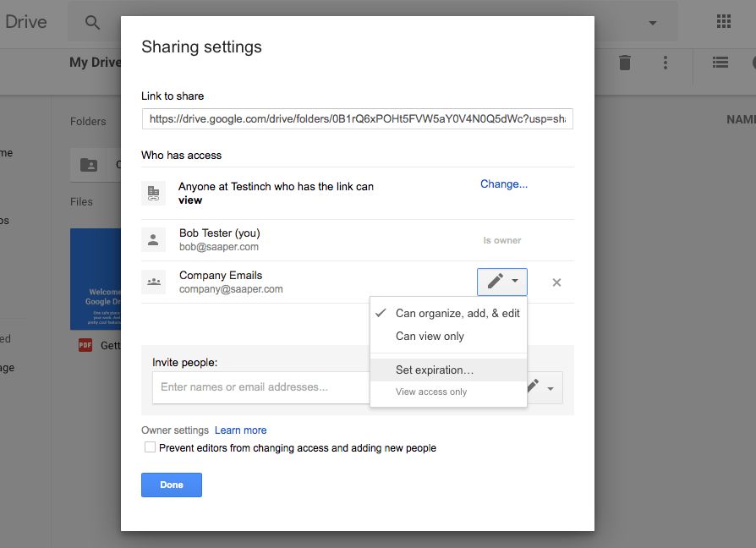The height and width of the screenshot is (548, 756).
Task: Open the Learn more link
Action: click(240, 430)
